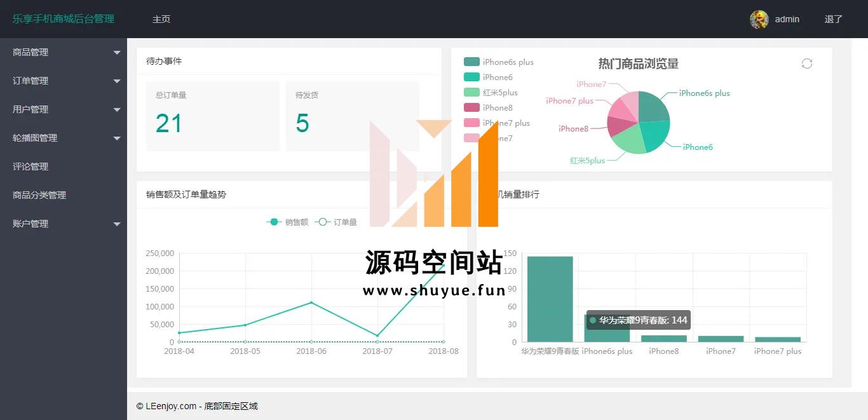The height and width of the screenshot is (420, 868).
Task: Toggle 红米5plus in the pie legend
Action: pos(491,92)
